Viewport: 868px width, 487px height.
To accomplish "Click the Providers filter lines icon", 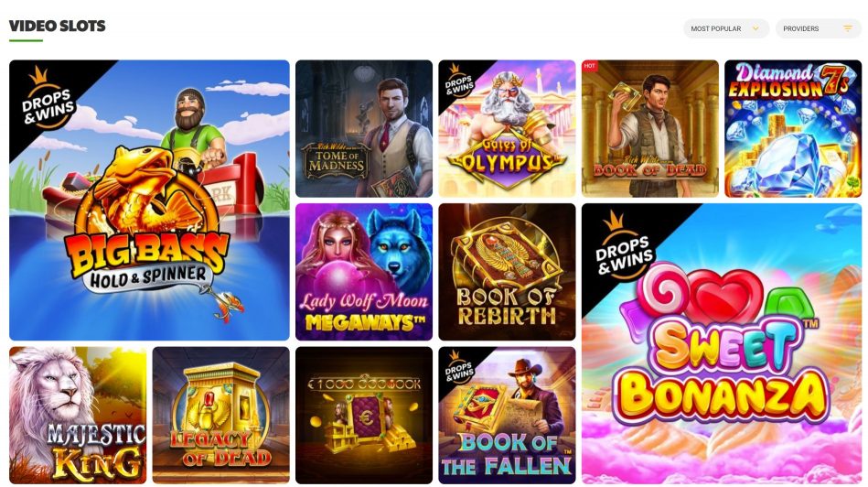I will coord(848,28).
